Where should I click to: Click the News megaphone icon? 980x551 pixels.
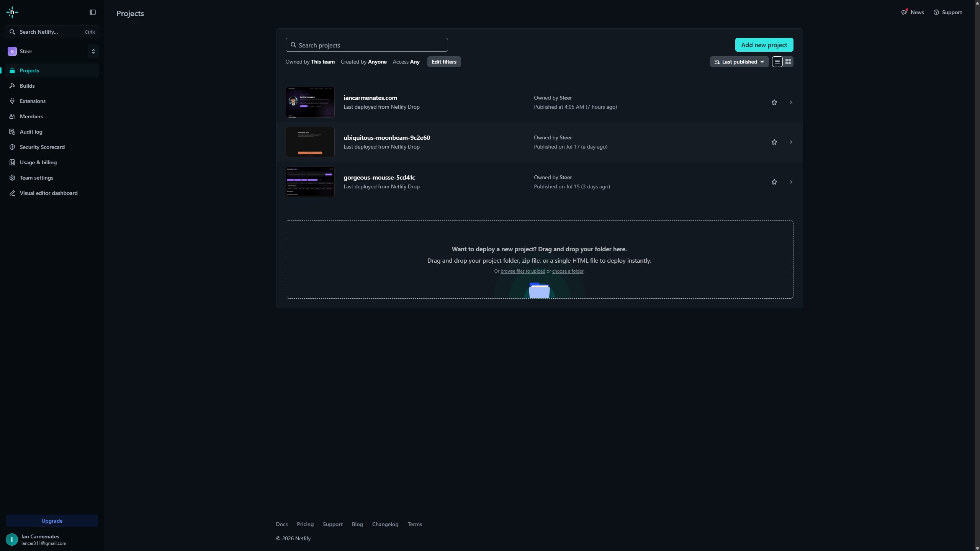904,12
